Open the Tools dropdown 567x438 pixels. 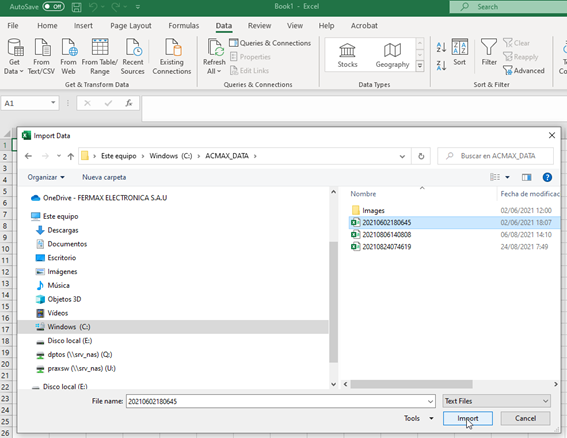(419, 418)
